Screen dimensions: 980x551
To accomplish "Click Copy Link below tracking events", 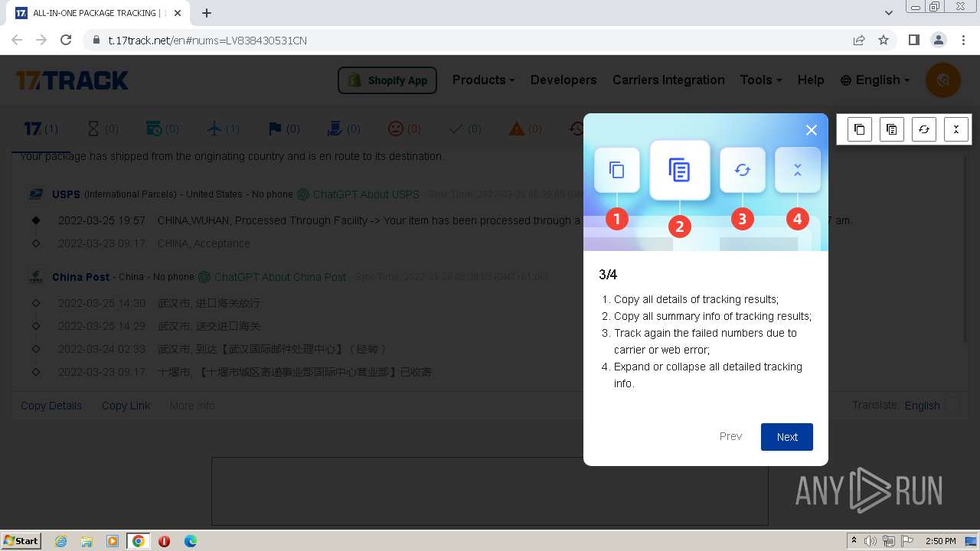I will coord(126,406).
